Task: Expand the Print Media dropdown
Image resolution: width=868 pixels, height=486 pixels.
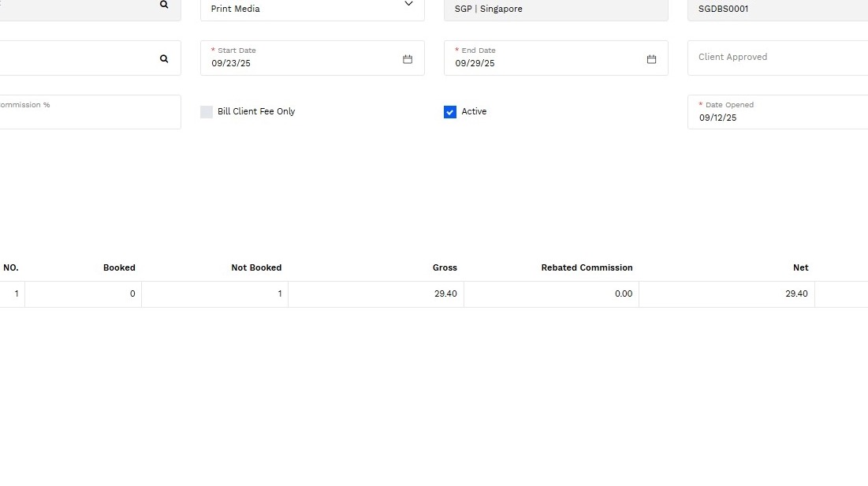Action: (x=408, y=5)
